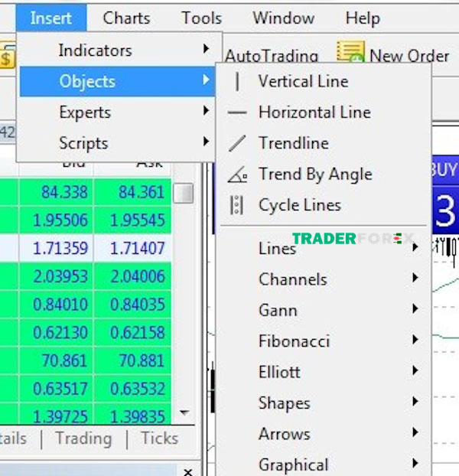Click the Trendline icon
The height and width of the screenshot is (476, 459).
pyautogui.click(x=237, y=143)
